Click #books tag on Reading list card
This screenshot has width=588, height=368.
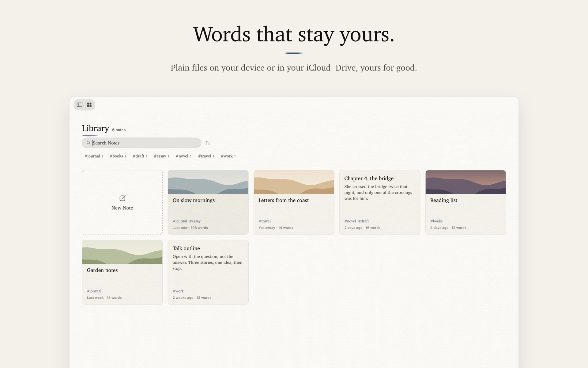pyautogui.click(x=436, y=221)
